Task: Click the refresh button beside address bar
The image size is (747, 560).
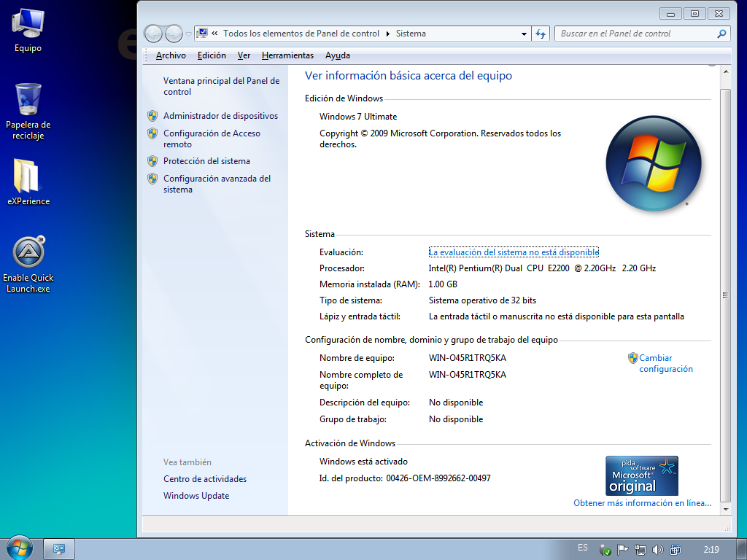Action: click(541, 34)
